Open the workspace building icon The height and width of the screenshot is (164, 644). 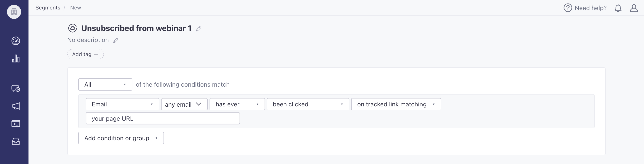[x=14, y=12]
